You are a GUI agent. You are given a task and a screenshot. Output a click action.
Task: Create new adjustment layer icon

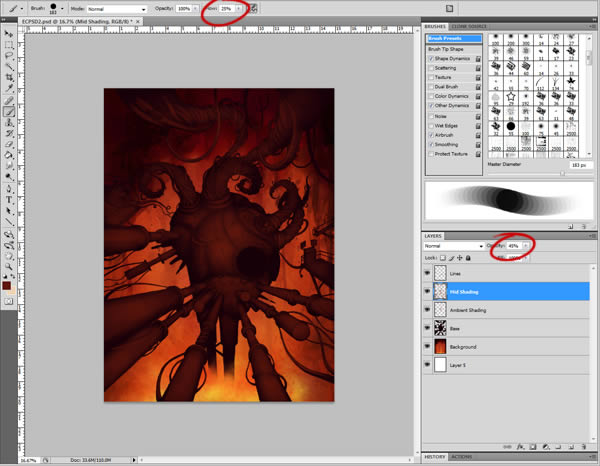pos(546,446)
